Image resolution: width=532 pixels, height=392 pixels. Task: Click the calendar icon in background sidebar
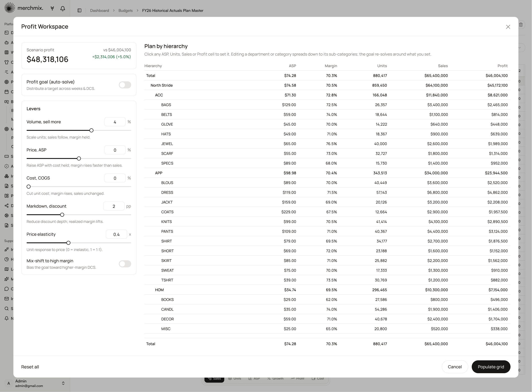pos(7,92)
